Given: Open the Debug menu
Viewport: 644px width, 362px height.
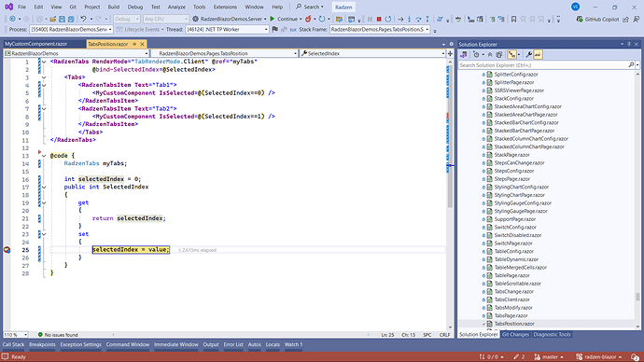Looking at the screenshot, I should (x=134, y=7).
